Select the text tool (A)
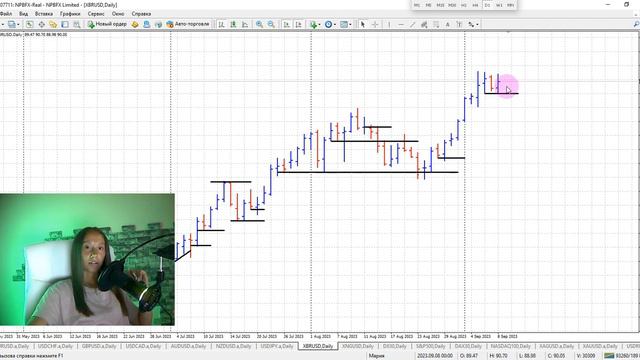640x360 pixels. pyautogui.click(x=448, y=24)
